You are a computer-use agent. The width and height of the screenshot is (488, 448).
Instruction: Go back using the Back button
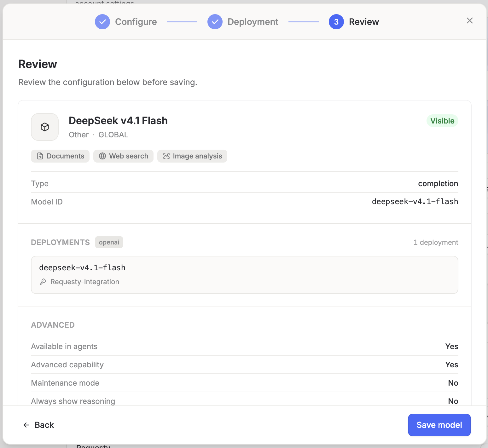[x=38, y=425]
